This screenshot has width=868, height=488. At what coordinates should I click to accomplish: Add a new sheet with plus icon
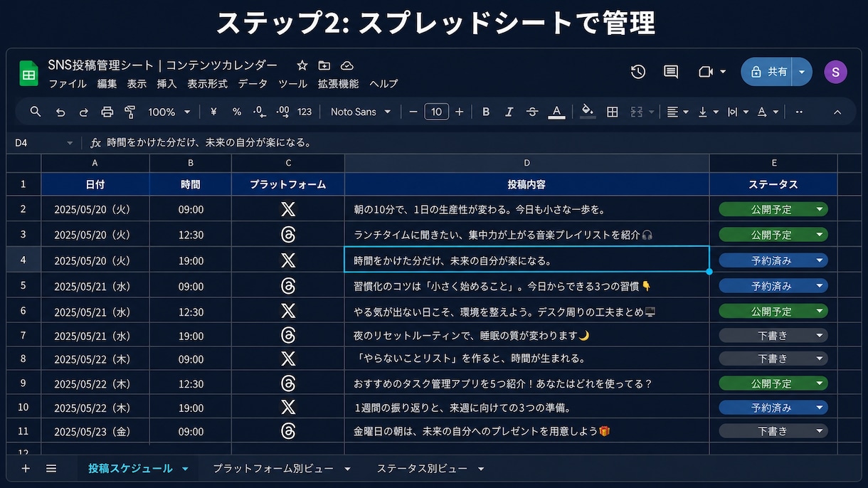[26, 468]
